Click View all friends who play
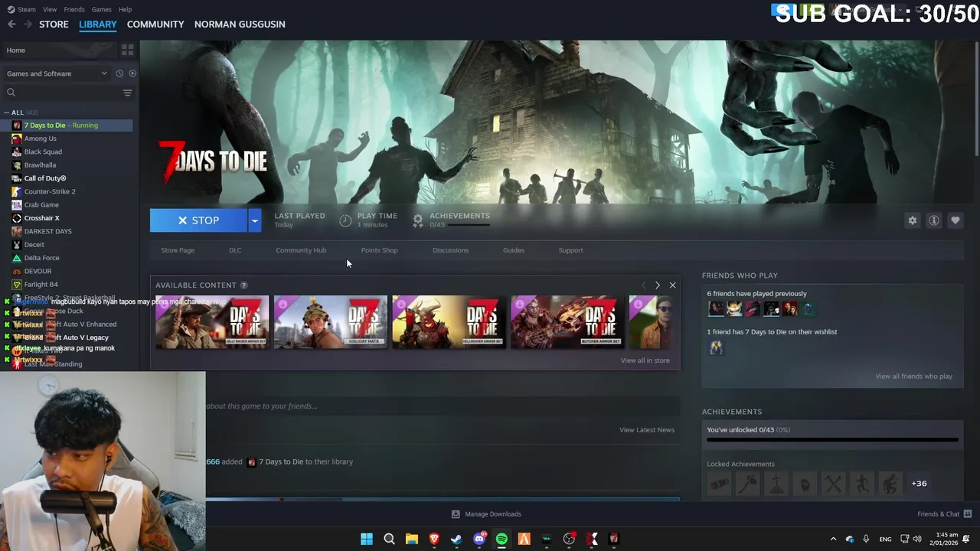The width and height of the screenshot is (980, 551). 913,377
